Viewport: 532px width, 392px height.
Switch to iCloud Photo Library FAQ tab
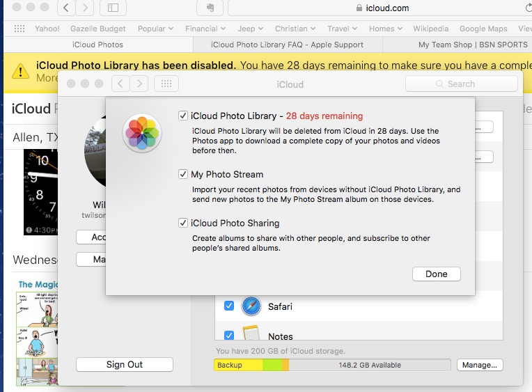[288, 45]
